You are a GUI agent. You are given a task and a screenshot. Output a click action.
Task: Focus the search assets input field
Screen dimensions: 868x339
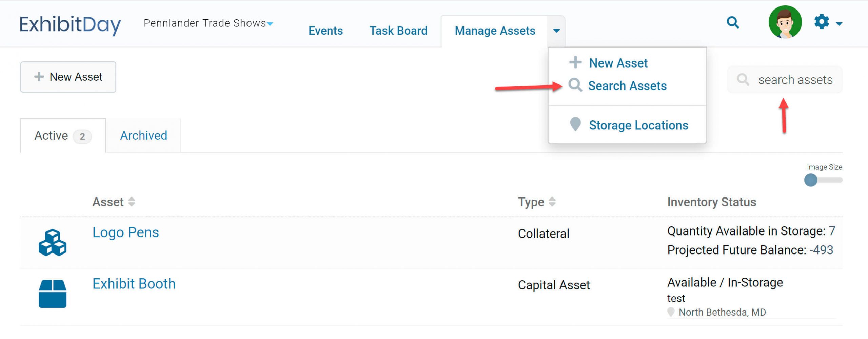click(795, 80)
